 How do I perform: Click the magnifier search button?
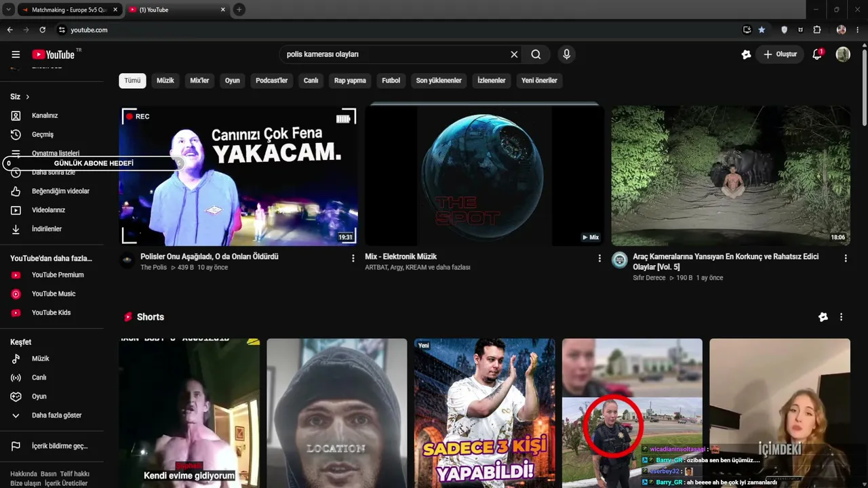[536, 54]
